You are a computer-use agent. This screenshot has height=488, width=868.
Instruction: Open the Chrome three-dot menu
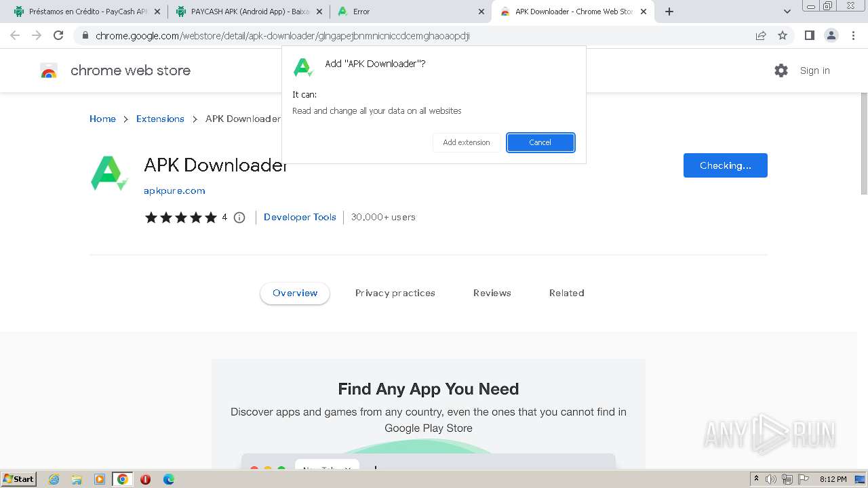tap(853, 35)
